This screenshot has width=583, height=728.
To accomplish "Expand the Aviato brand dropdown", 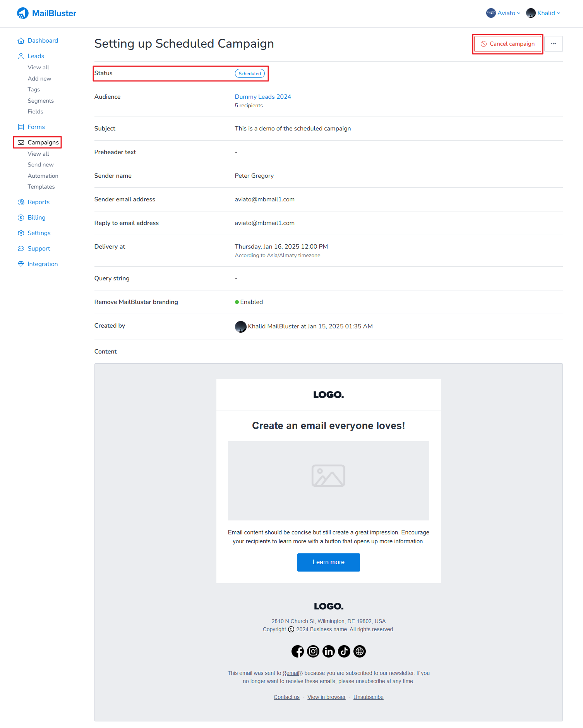I will (x=503, y=13).
